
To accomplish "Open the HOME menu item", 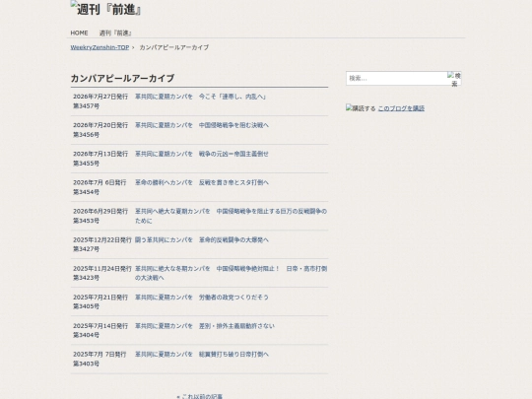I will (79, 33).
